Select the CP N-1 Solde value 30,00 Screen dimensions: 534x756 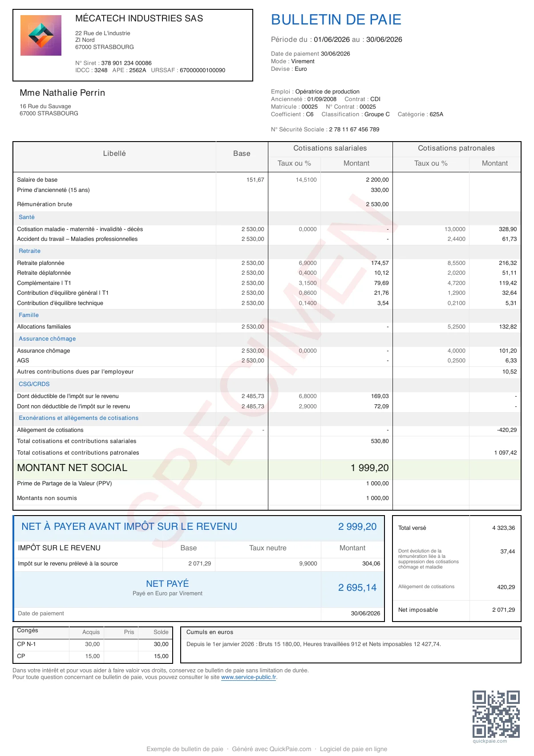click(161, 644)
